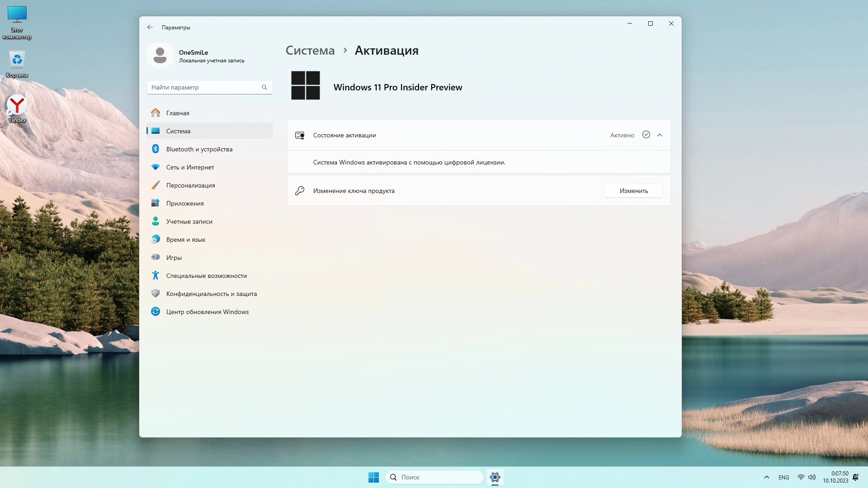Open the Персонализация section

[x=190, y=185]
